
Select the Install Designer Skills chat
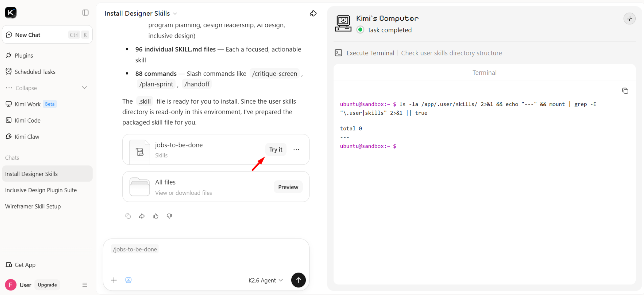(47, 174)
